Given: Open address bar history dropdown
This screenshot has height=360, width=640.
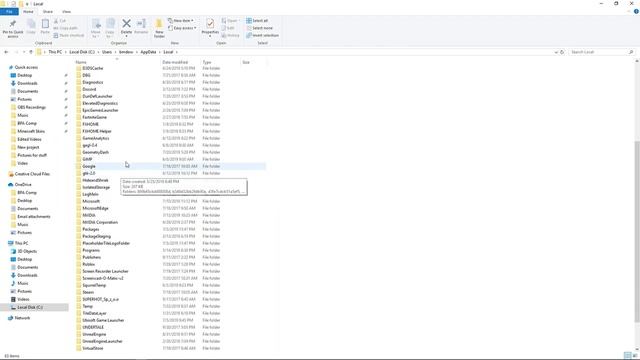Looking at the screenshot, I should pos(556,52).
